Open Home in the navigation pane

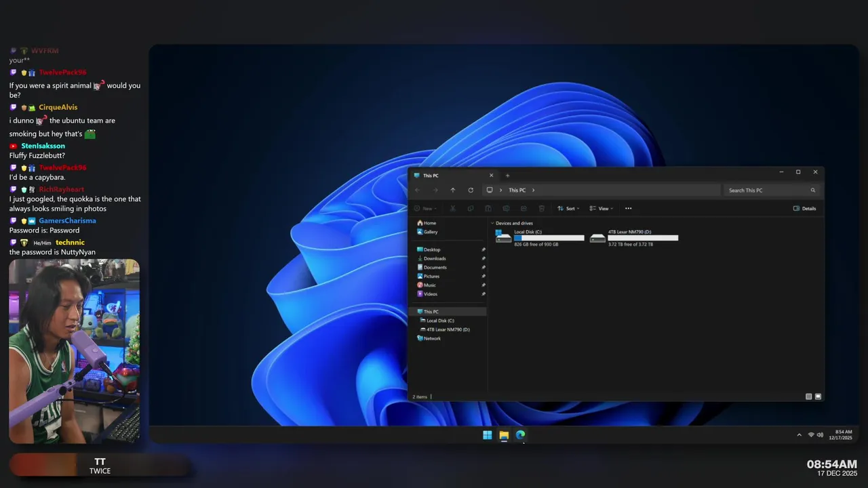427,223
